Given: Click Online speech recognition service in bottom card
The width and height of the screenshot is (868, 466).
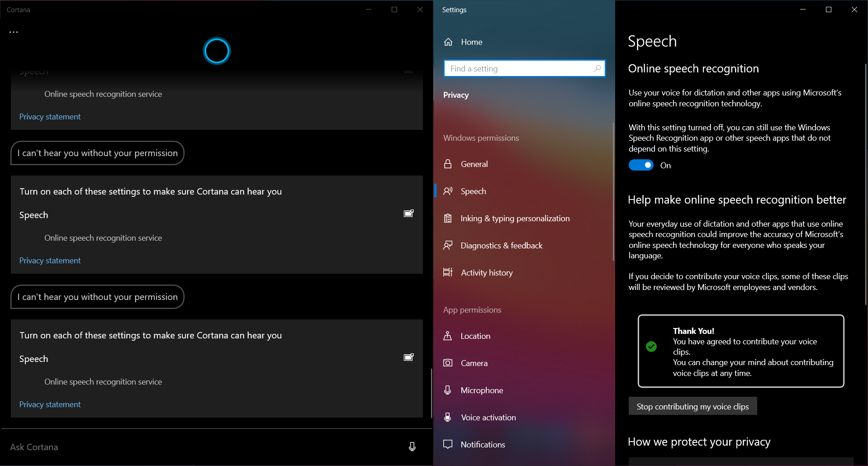Looking at the screenshot, I should click(x=103, y=382).
